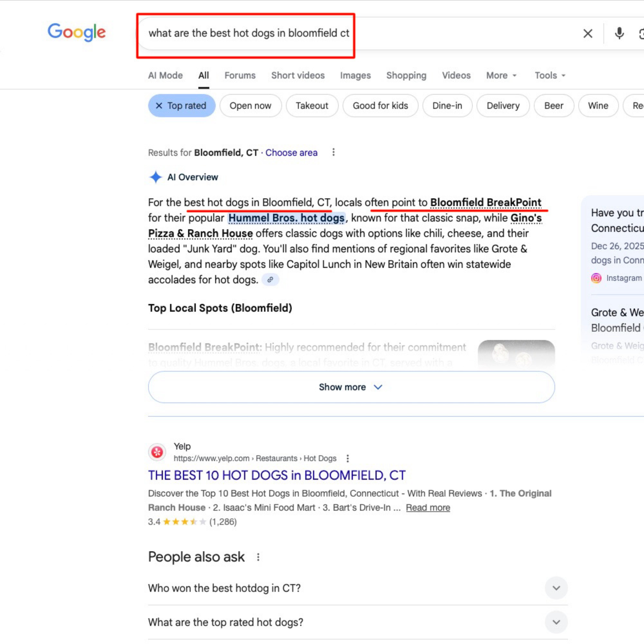Viewport: 644px width, 644px height.
Task: Click the Yelp favicon next to the result
Action: (157, 452)
